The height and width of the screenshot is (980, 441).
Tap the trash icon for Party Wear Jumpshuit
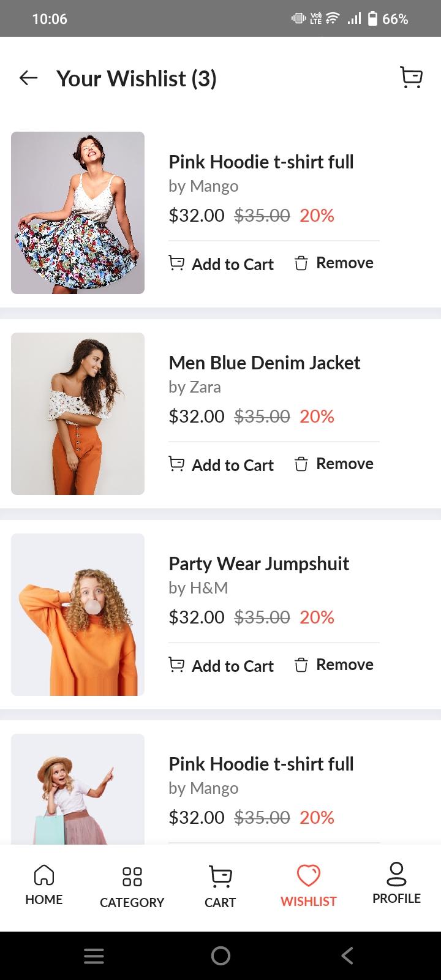pyautogui.click(x=301, y=665)
